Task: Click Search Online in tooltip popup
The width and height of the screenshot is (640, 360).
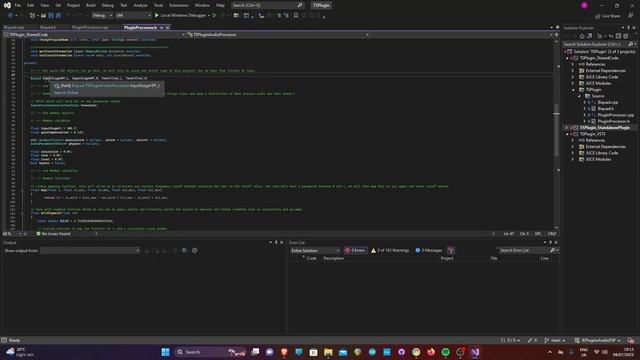Action: (66, 93)
